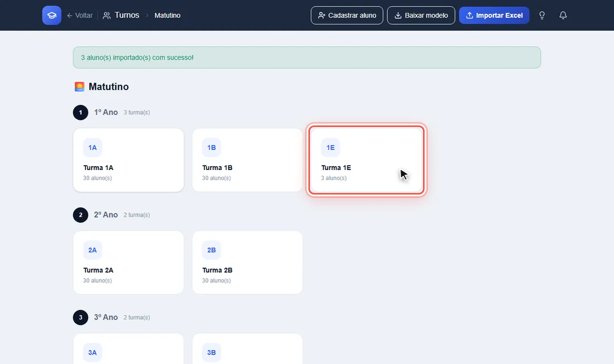Open the lightbulb tips icon

coord(542,15)
